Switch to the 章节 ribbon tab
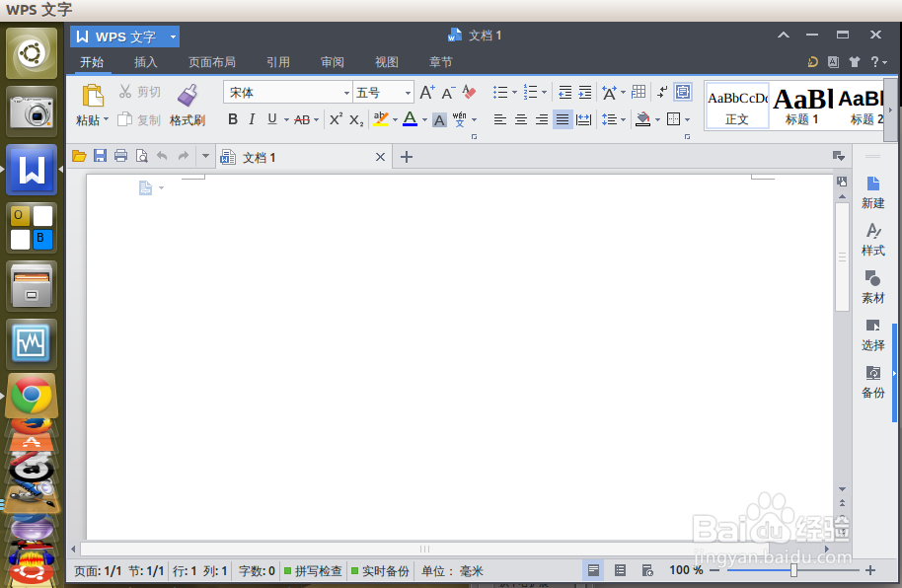Viewport: 902px width, 588px height. (x=441, y=62)
